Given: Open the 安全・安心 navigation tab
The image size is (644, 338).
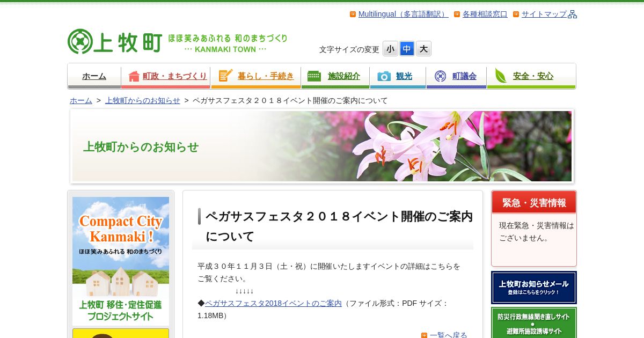Looking at the screenshot, I should click(x=531, y=76).
